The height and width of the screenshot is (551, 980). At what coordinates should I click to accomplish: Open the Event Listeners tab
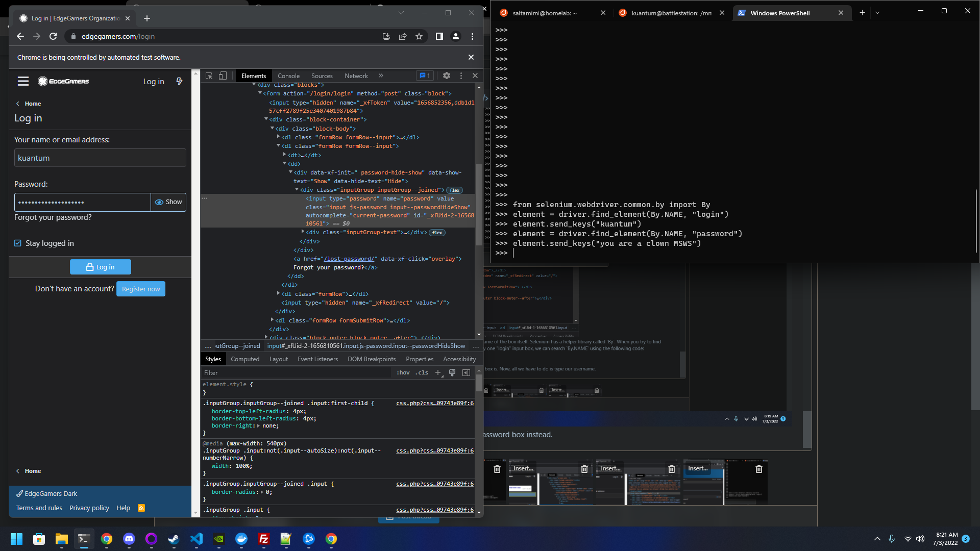click(x=318, y=359)
